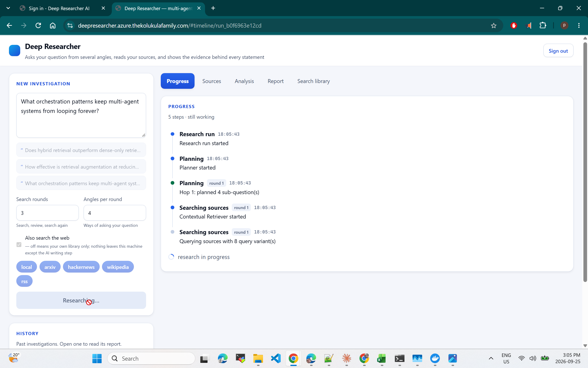Open a new browser tab
The width and height of the screenshot is (588, 368).
[x=213, y=8]
